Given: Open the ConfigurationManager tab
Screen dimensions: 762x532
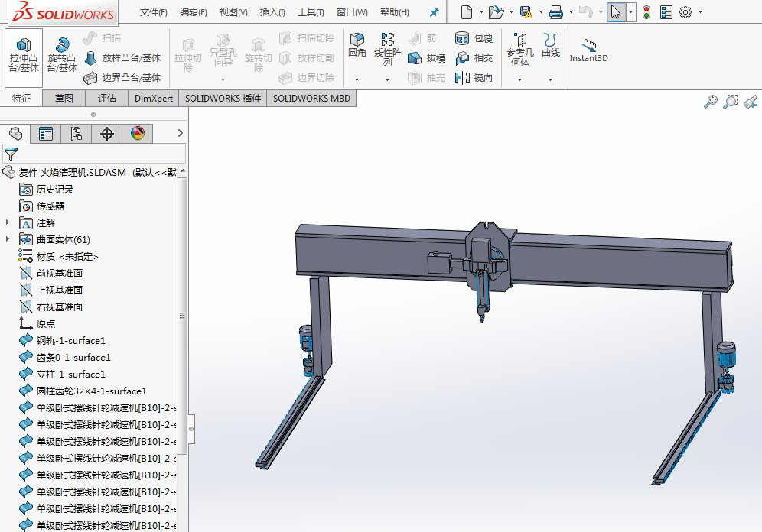Looking at the screenshot, I should click(x=77, y=134).
